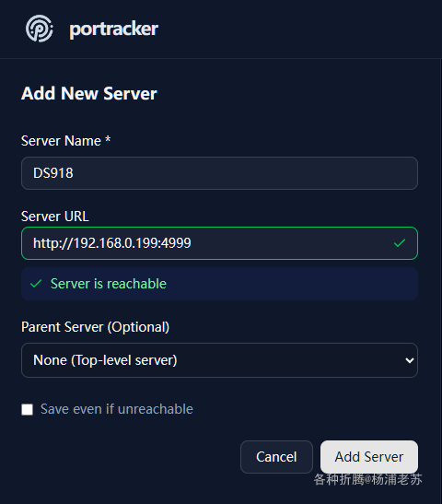Click the Chinese watermark text below Add Server
Image resolution: width=442 pixels, height=504 pixels.
click(x=367, y=479)
